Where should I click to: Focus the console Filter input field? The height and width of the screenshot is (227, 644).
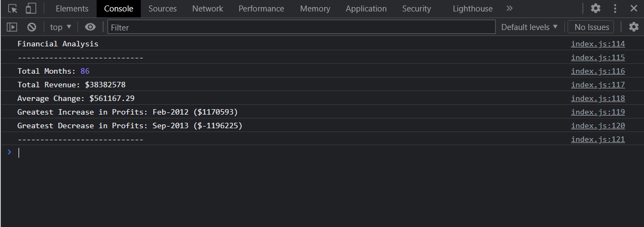301,27
